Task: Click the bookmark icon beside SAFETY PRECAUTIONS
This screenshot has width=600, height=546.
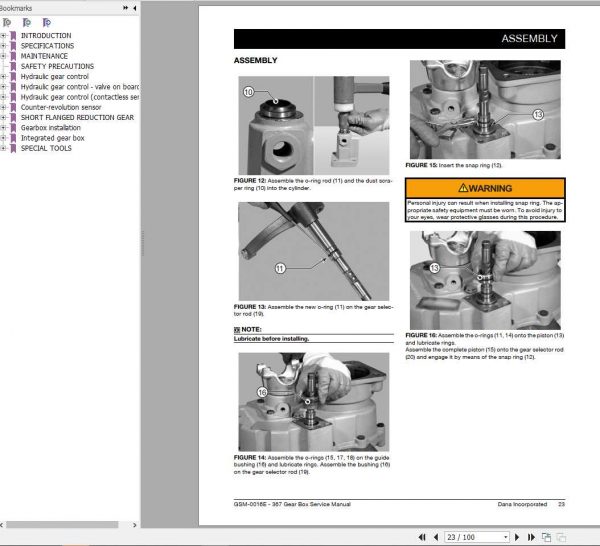Action: pyautogui.click(x=13, y=66)
